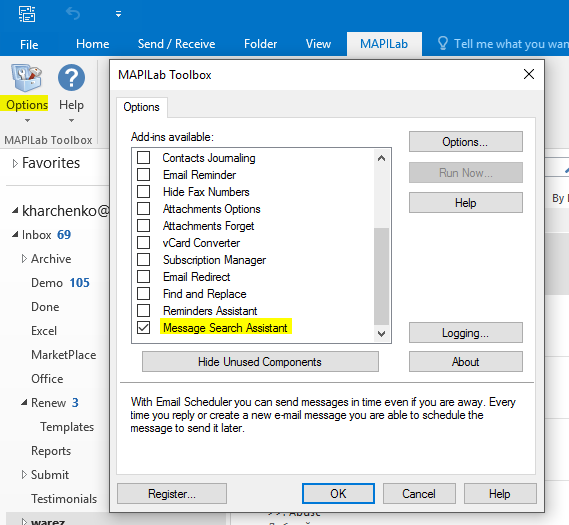Click the Options... button in the dialog
The height and width of the screenshot is (525, 569).
pos(466,141)
